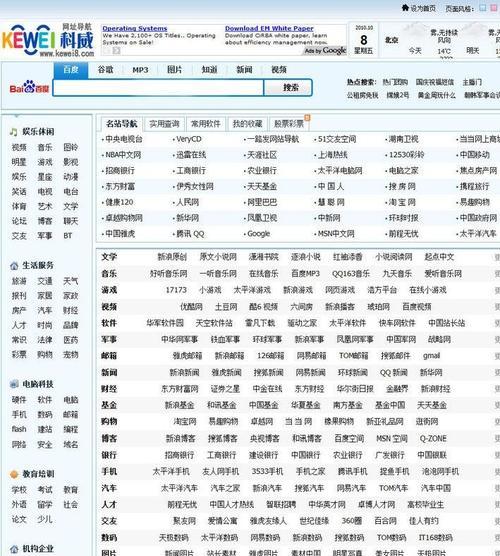This screenshot has width=500, height=556.
Task: Open the 起点中文 link in the 文学 row
Action: (439, 257)
